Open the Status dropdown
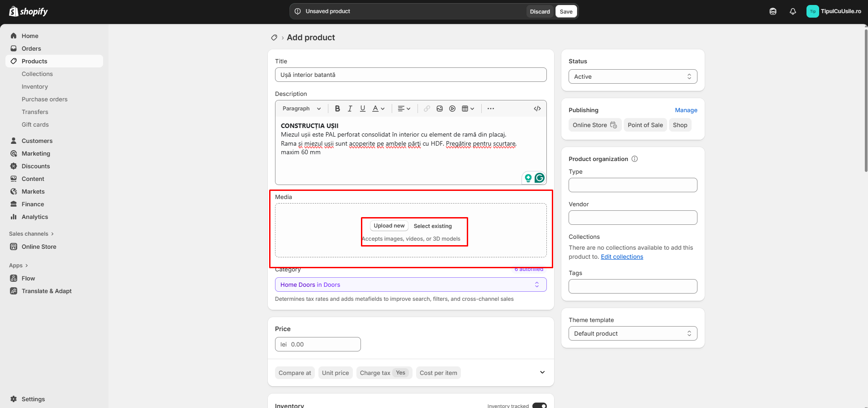 point(632,76)
